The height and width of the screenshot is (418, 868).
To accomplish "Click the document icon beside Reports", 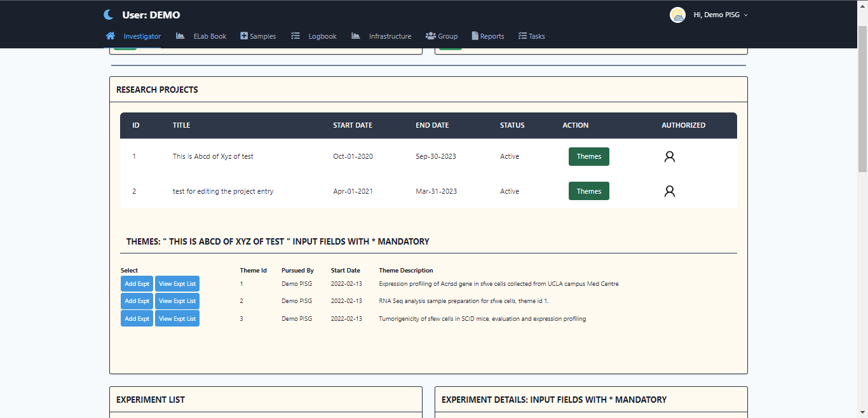I will click(x=475, y=36).
